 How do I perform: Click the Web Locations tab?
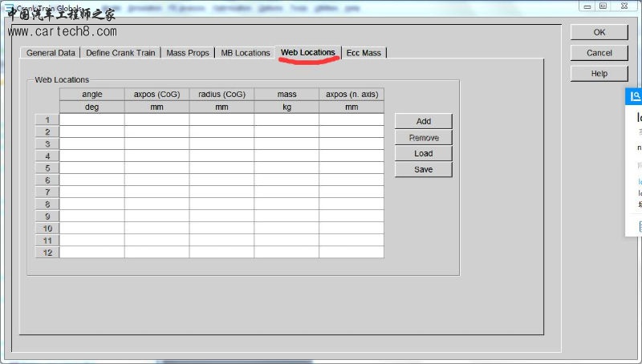click(307, 53)
